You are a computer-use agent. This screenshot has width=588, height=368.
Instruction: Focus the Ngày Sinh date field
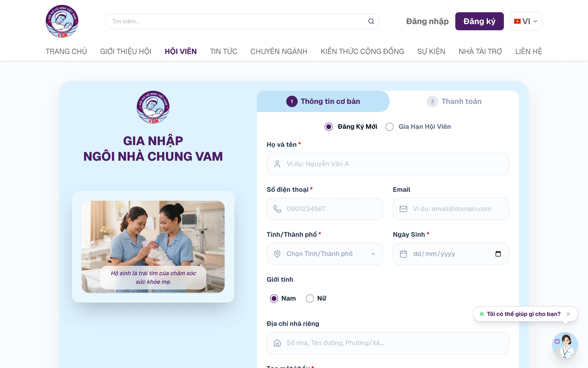451,254
